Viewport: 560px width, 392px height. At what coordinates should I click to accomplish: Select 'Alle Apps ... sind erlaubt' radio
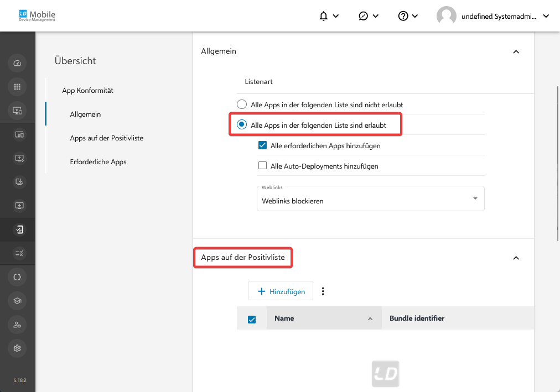242,125
